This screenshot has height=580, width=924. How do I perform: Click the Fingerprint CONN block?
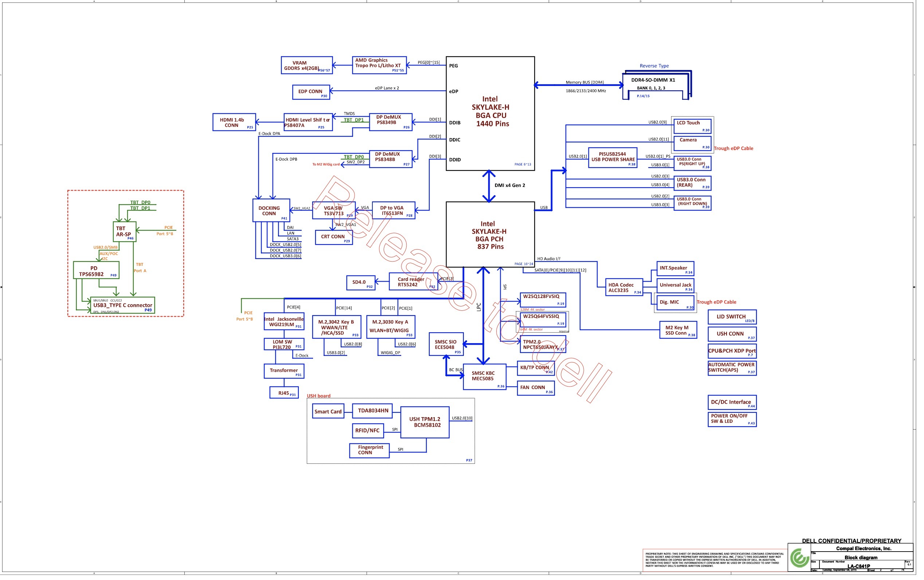point(369,451)
